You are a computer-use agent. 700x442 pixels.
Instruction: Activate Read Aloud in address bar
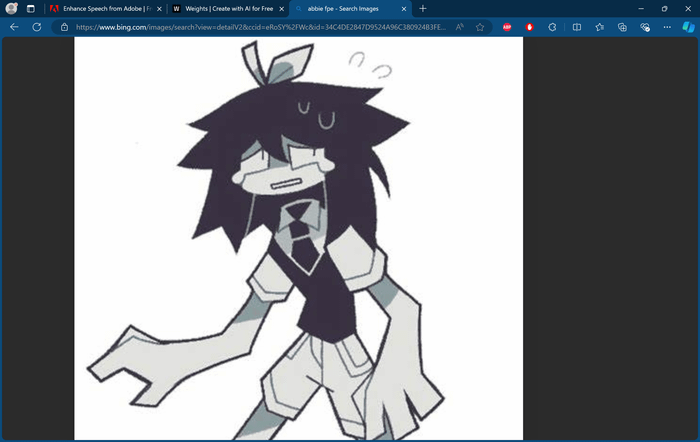tap(459, 27)
